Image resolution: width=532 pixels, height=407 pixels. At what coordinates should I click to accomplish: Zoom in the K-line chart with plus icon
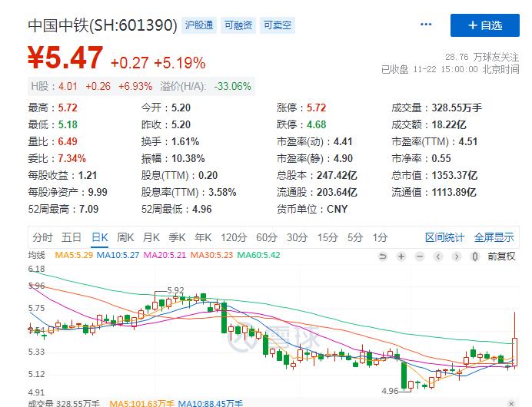coord(401,256)
